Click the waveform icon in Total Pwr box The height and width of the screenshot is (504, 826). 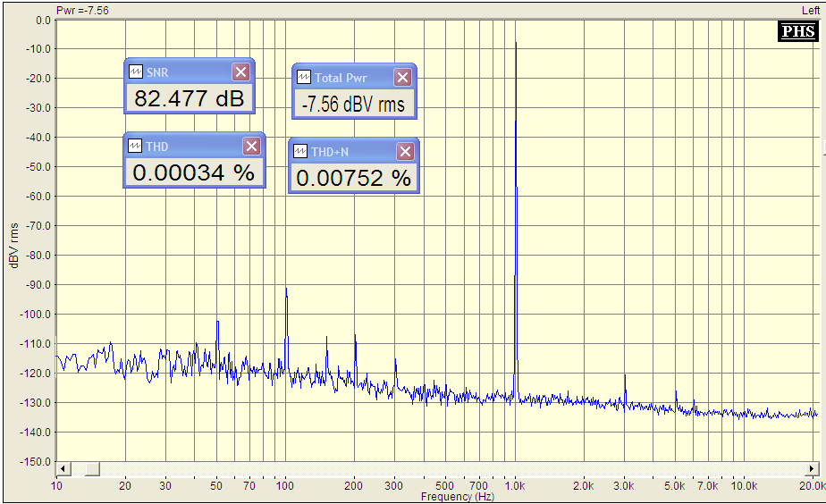coord(304,77)
